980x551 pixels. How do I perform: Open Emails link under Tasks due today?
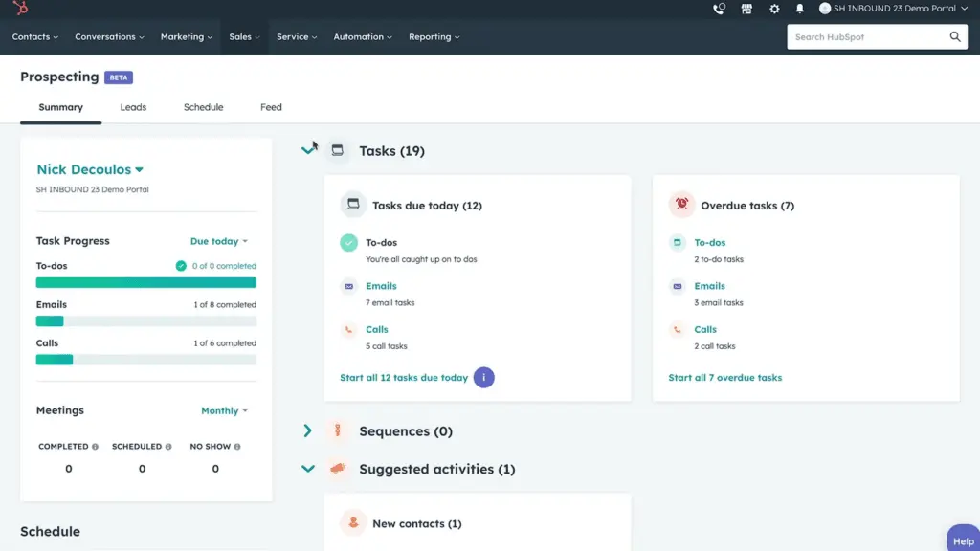click(x=381, y=286)
